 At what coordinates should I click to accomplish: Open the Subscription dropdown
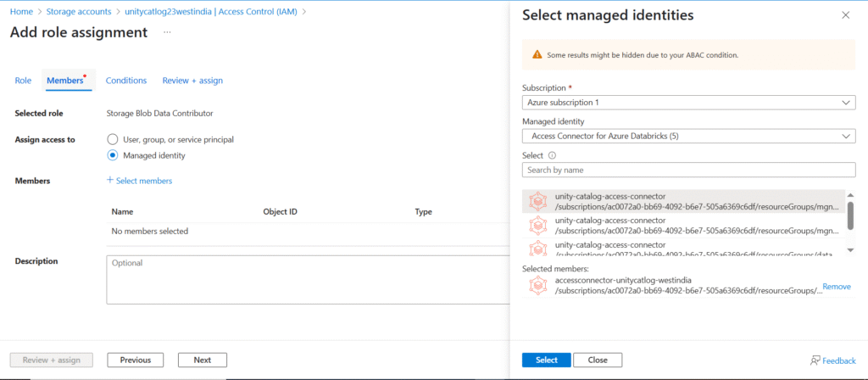coord(688,103)
